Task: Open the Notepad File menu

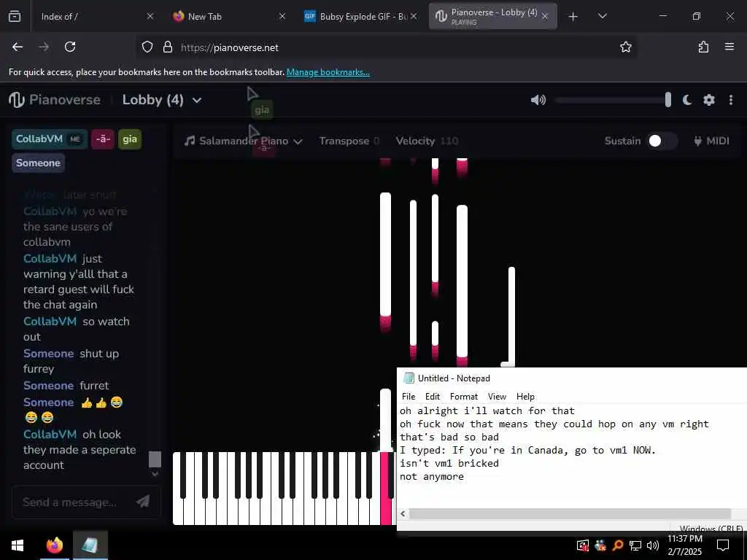Action: point(409,396)
